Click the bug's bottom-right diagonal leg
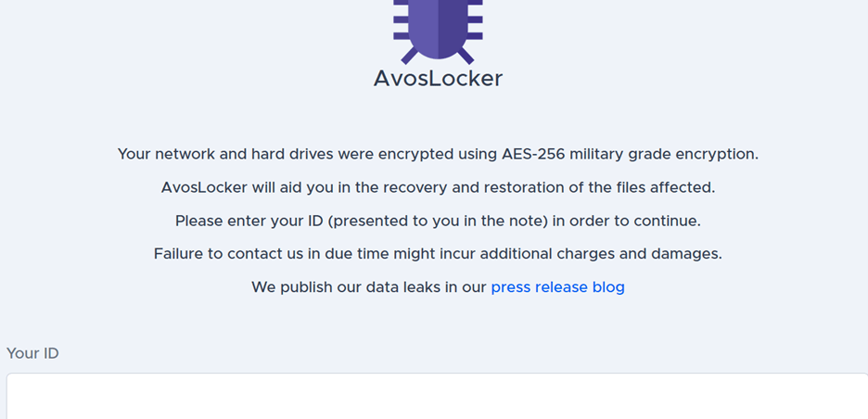Viewport: 868px width, 419px height. point(466,56)
